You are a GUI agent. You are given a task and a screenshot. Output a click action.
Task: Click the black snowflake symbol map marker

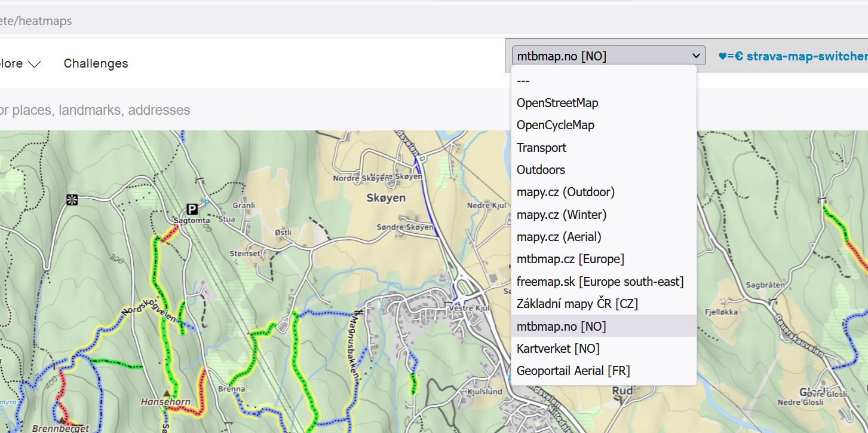coord(72,200)
